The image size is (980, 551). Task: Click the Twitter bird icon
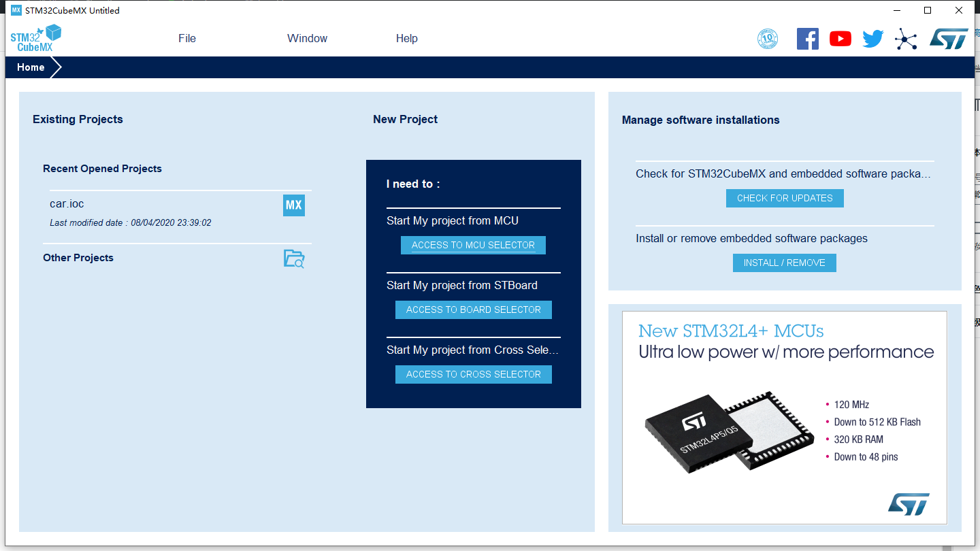(x=872, y=39)
